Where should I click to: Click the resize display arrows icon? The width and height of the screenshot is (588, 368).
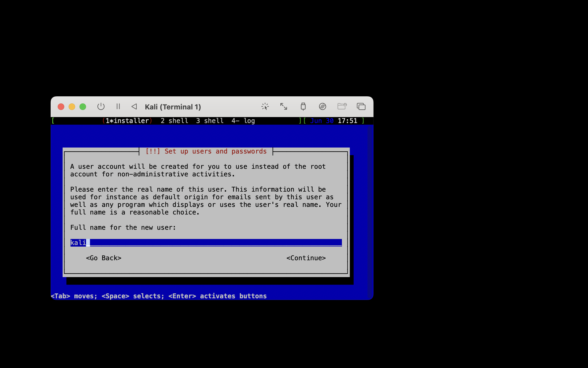pyautogui.click(x=284, y=106)
